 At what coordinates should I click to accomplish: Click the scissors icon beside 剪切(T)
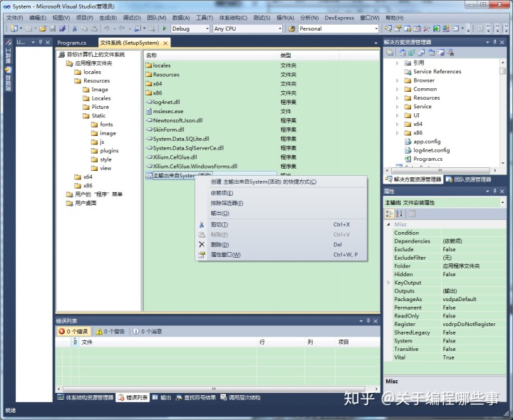(202, 224)
